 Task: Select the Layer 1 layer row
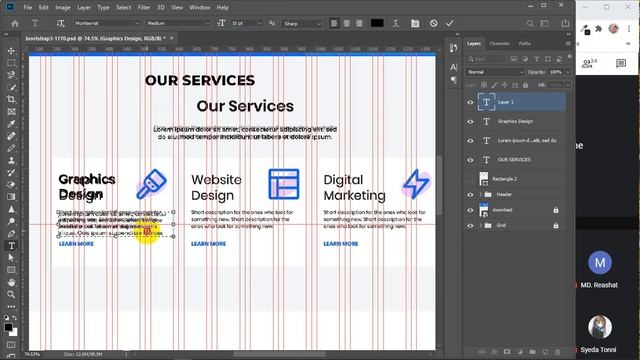[x=516, y=102]
